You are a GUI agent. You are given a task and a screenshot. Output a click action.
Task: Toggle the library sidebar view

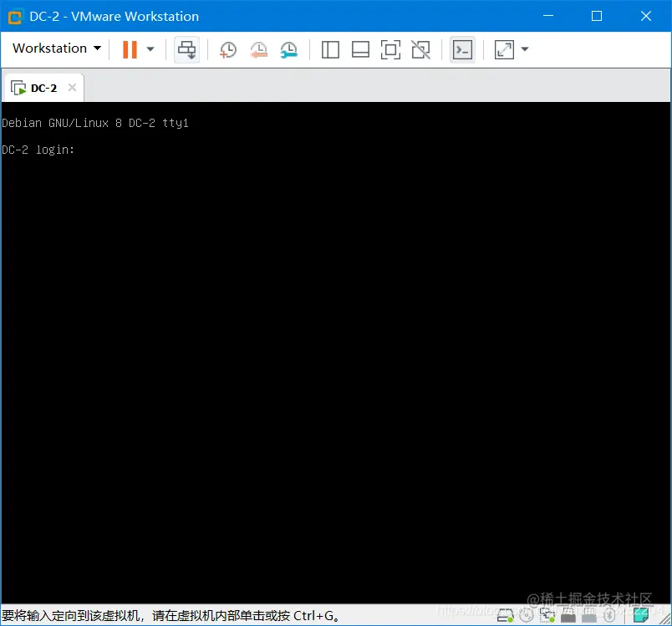pos(330,49)
